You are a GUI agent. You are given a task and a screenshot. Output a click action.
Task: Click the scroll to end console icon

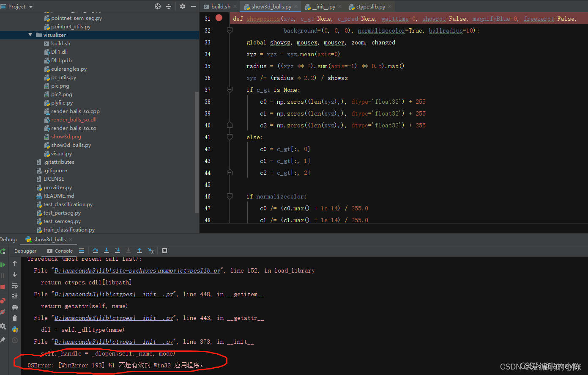(x=15, y=296)
